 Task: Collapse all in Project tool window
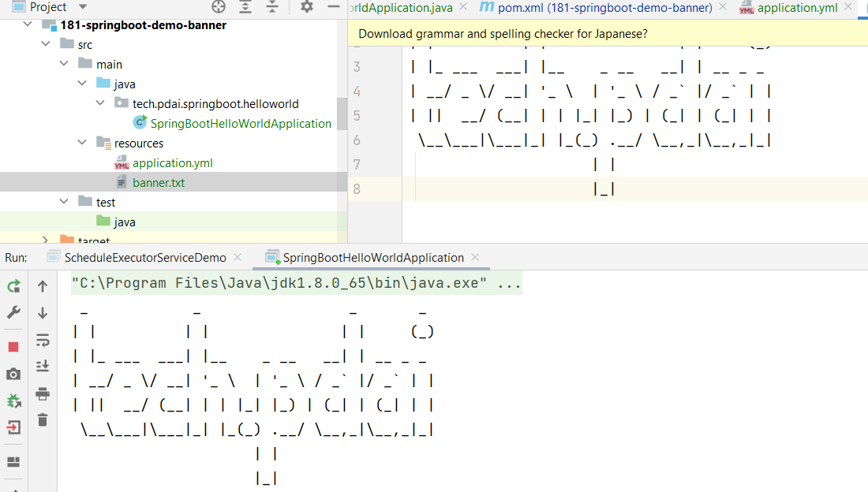pyautogui.click(x=272, y=7)
